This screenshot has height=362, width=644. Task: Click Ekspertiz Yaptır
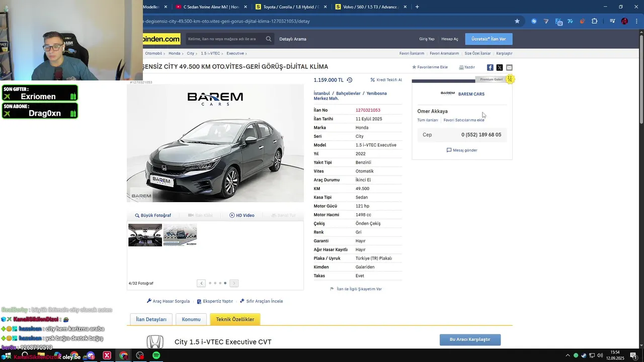pos(215,301)
